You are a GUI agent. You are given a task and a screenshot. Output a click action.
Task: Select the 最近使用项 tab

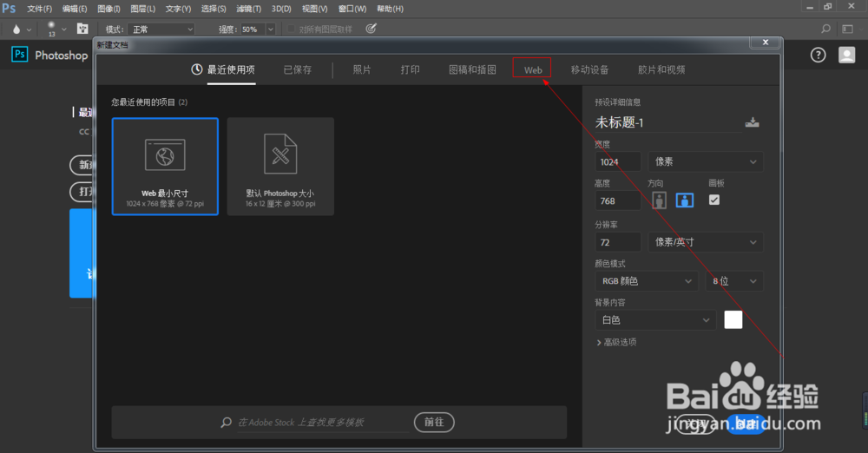coord(231,69)
